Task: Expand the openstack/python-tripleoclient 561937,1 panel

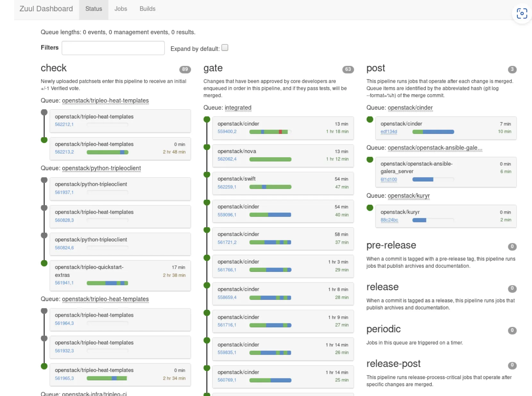Action: [120, 189]
